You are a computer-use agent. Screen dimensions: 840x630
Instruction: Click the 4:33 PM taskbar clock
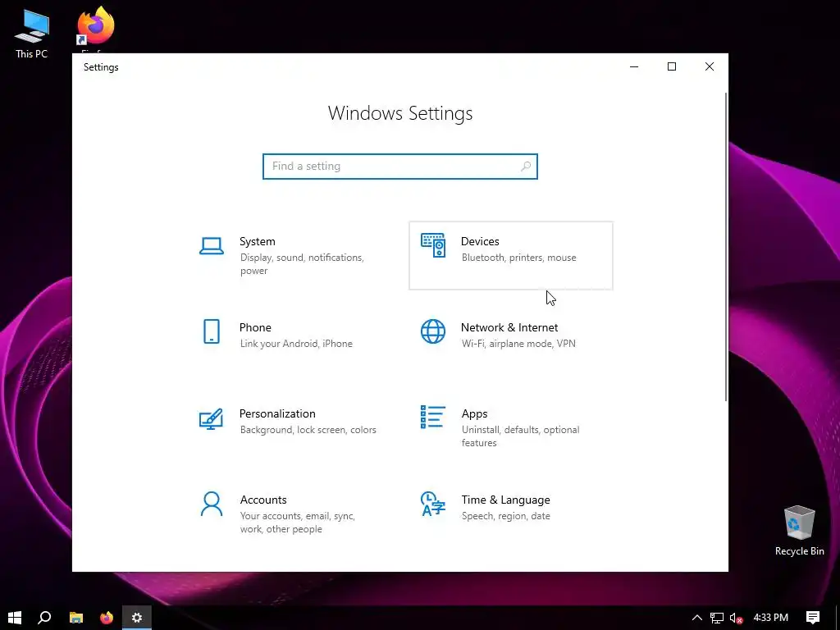(x=771, y=618)
